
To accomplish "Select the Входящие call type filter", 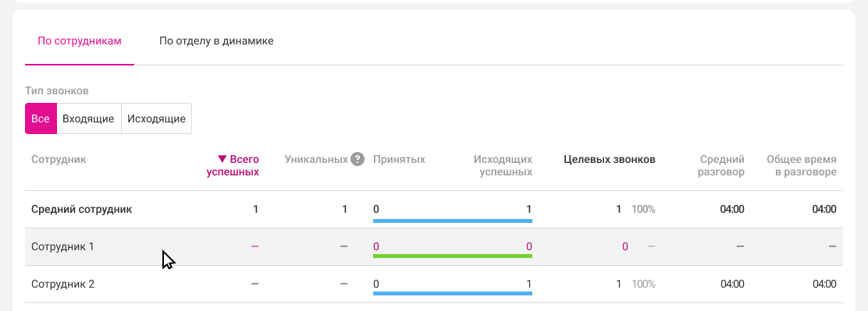I will tap(88, 118).
